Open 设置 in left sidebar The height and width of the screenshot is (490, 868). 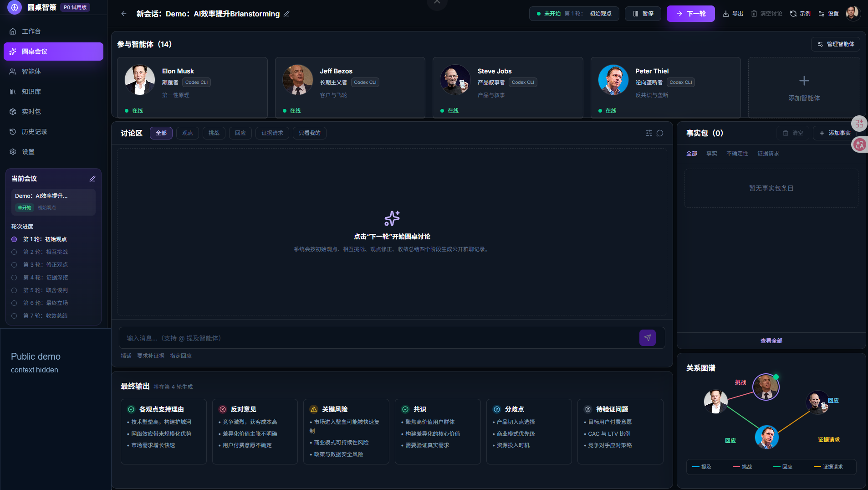pyautogui.click(x=53, y=152)
